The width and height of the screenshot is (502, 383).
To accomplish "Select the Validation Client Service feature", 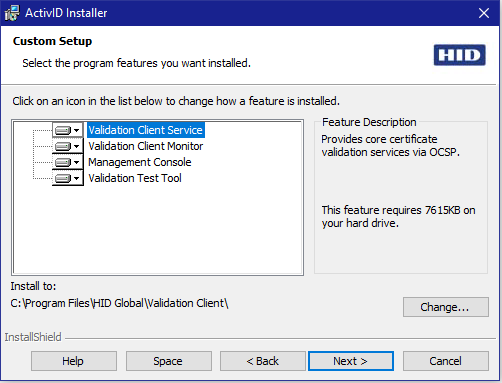I will click(146, 130).
